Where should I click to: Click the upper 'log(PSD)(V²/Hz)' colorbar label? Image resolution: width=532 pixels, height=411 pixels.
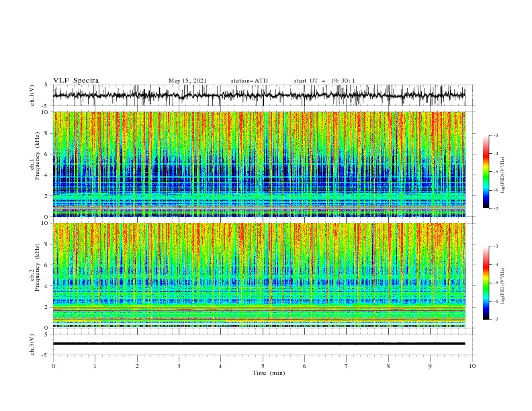[x=502, y=175]
